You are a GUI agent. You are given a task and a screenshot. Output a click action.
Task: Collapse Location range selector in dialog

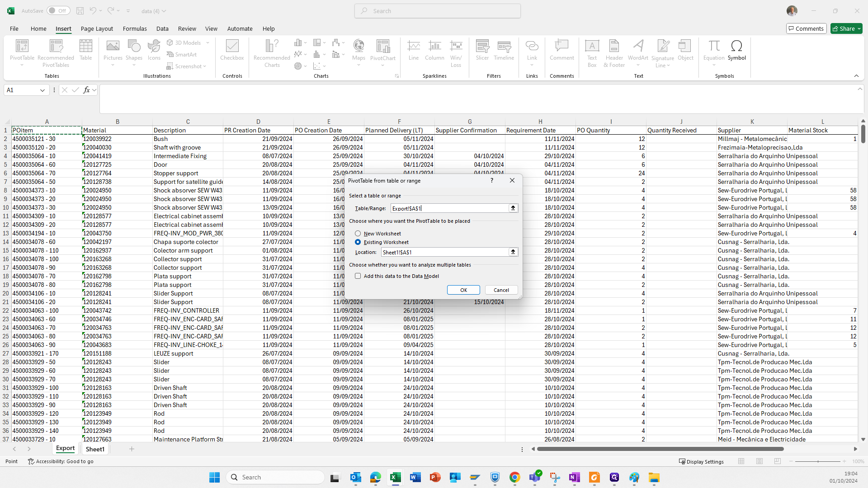point(513,252)
